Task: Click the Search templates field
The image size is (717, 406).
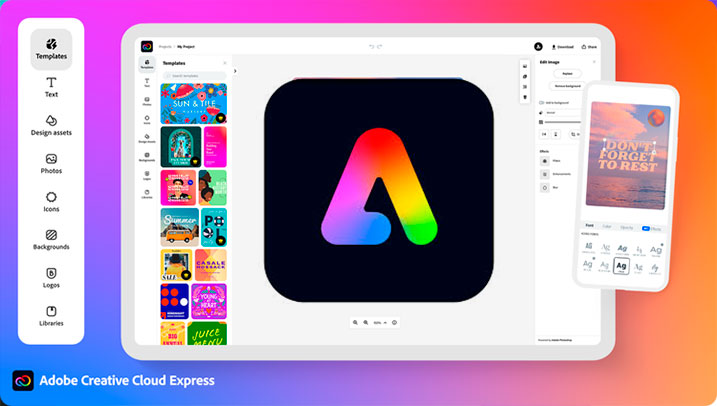Action: pos(194,75)
